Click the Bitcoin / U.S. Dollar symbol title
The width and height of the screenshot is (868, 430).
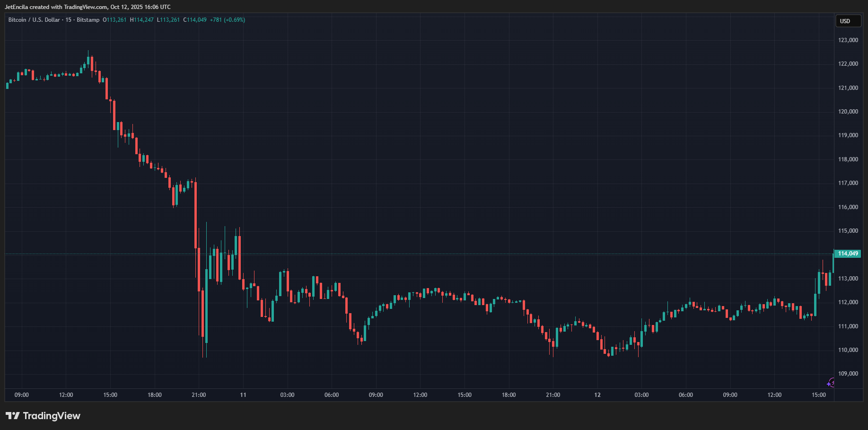(34, 20)
